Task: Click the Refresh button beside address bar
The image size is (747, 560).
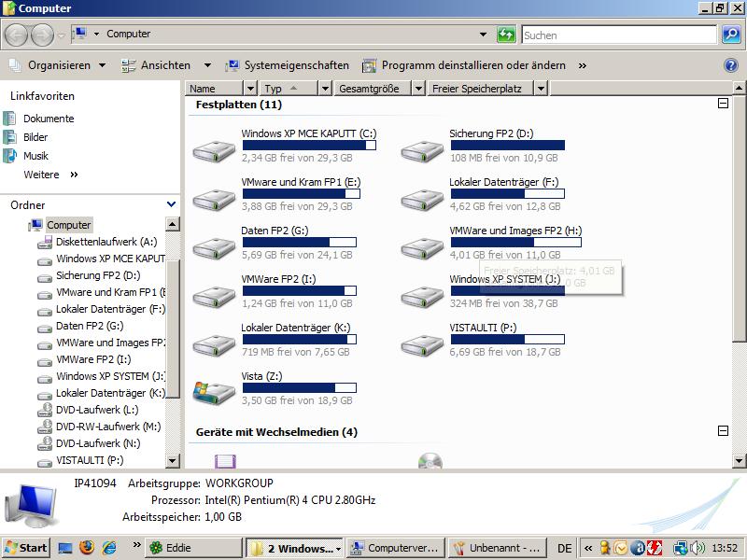Action: click(x=506, y=35)
